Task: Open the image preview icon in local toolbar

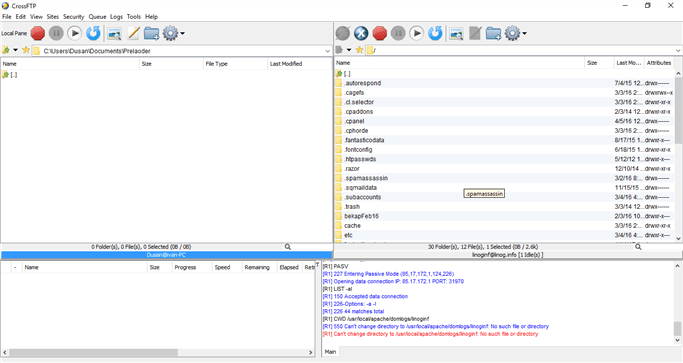Action: click(114, 34)
